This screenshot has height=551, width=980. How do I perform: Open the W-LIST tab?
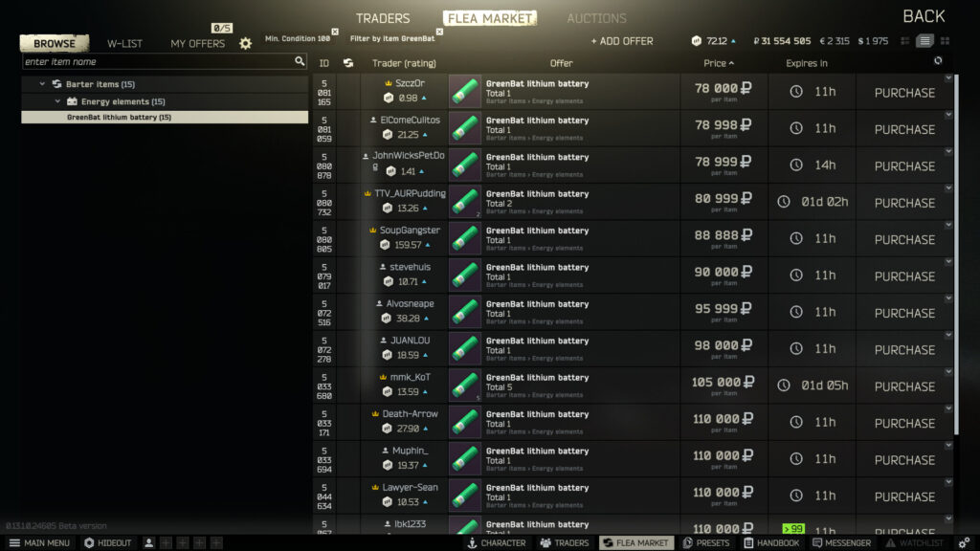point(124,44)
